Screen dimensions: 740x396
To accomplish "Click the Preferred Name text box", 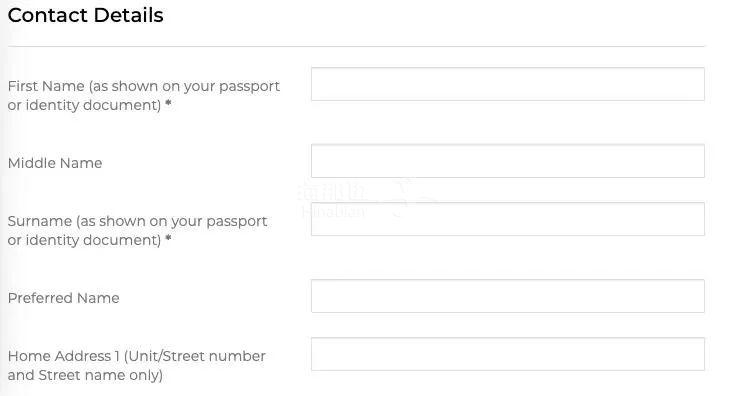I will [x=508, y=296].
